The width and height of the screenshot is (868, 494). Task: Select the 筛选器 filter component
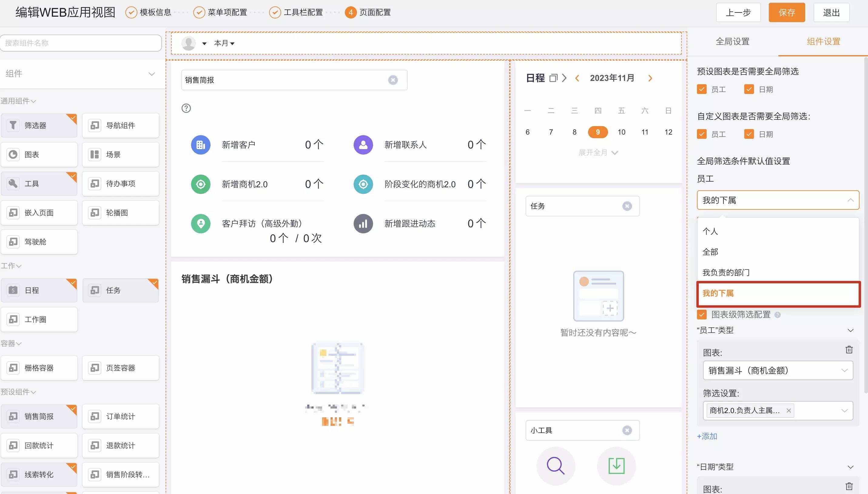click(39, 125)
